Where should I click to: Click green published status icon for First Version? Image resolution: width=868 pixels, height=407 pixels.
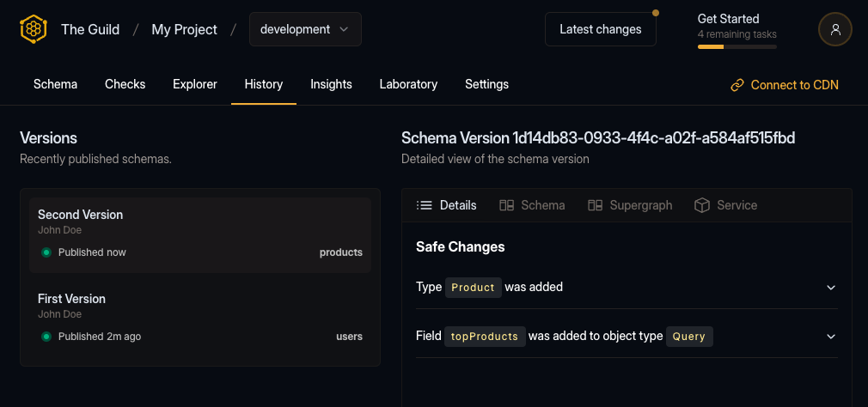[46, 337]
